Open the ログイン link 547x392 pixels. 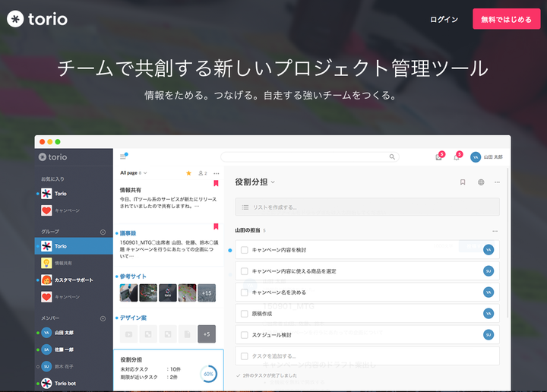[x=444, y=20]
